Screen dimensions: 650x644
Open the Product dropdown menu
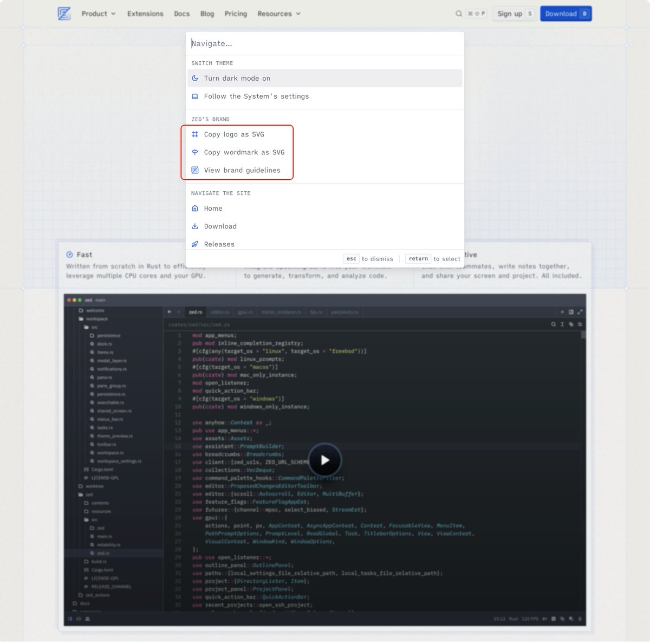99,14
